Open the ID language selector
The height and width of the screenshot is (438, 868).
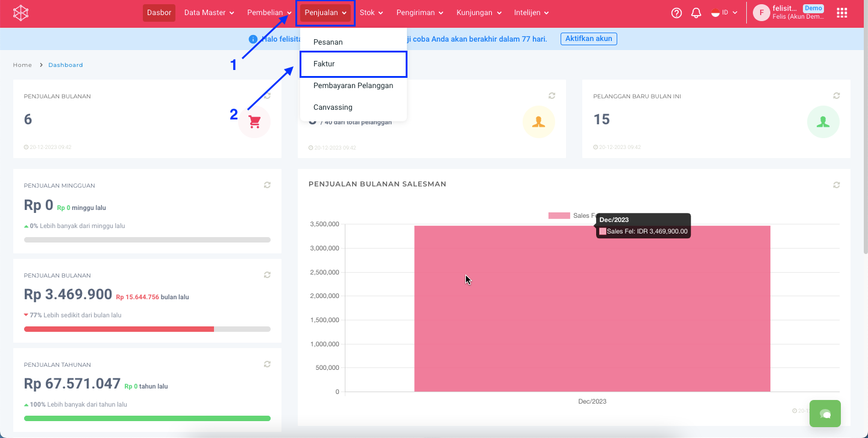725,13
